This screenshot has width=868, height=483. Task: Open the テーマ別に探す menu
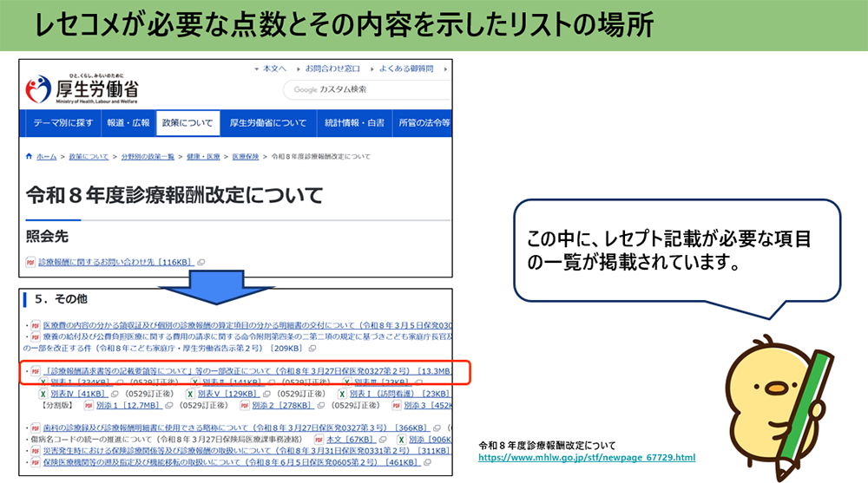tap(63, 123)
